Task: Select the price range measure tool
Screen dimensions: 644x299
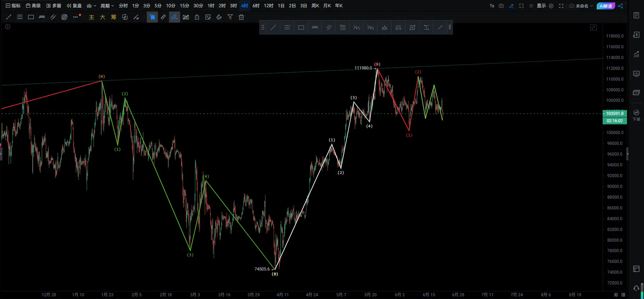Action: tap(42, 17)
